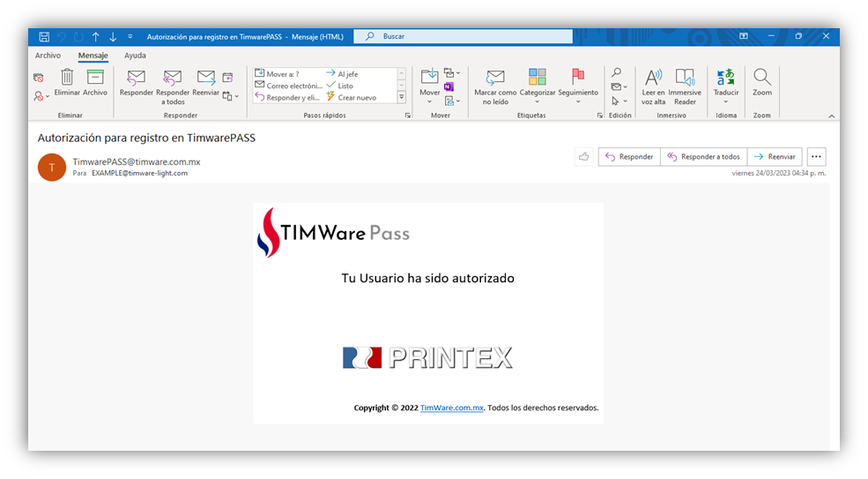The height and width of the screenshot is (479, 868).
Task: Archive the message using Archivo icon
Action: tap(95, 83)
